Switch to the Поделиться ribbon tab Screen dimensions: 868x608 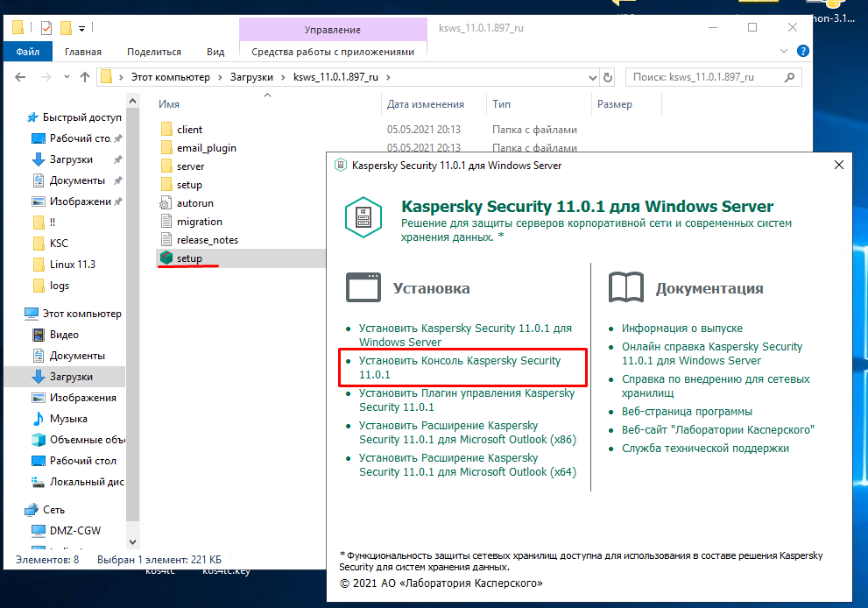(154, 52)
